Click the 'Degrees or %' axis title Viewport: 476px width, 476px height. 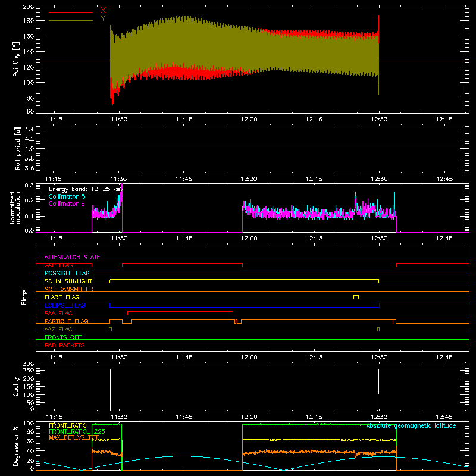pyautogui.click(x=16, y=446)
